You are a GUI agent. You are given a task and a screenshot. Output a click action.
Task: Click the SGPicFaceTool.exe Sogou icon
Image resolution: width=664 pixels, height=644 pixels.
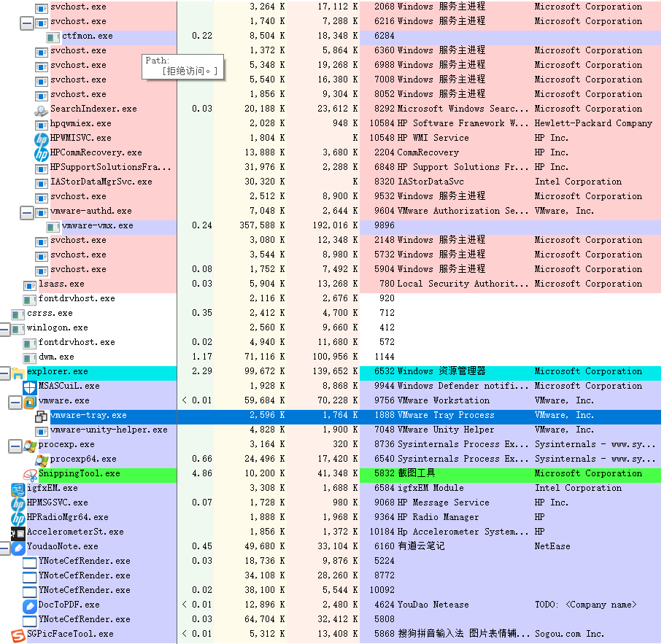(18, 635)
